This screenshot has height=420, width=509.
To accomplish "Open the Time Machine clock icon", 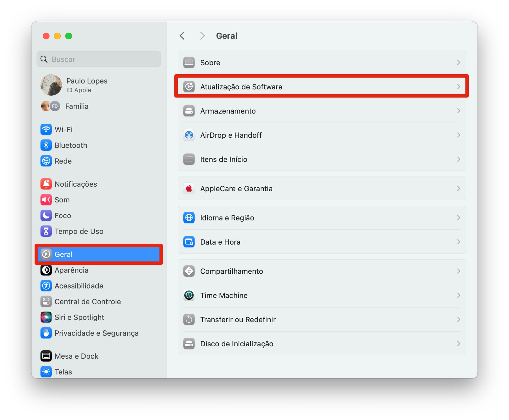I will (x=189, y=295).
